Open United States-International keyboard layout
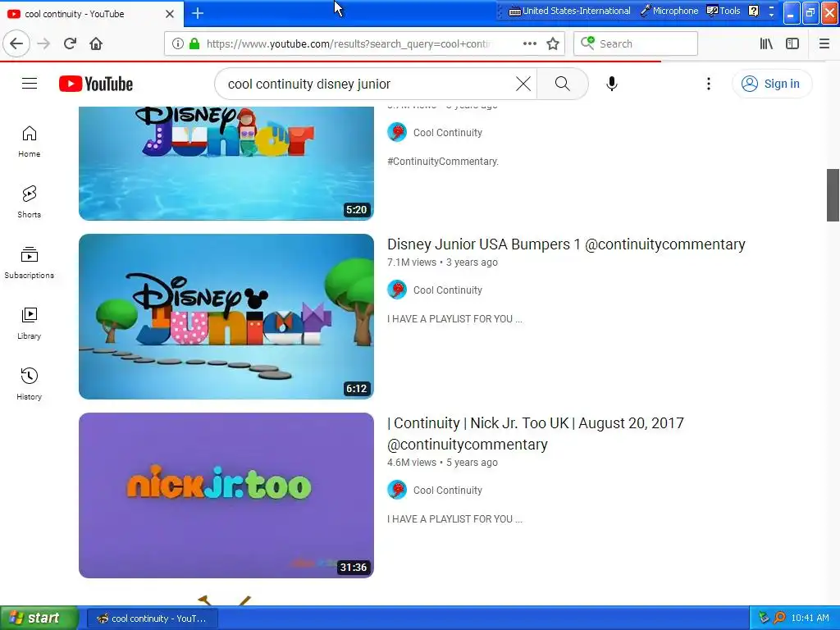Viewport: 840px width, 630px height. 569,11
